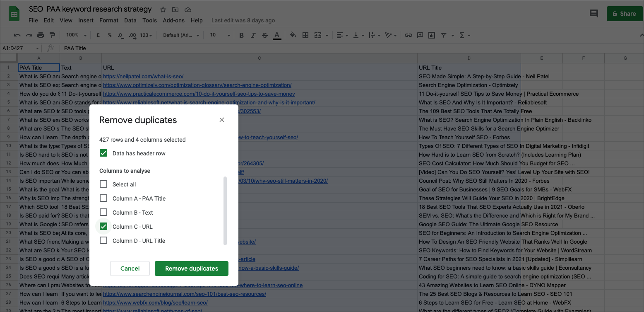
Task: Open the comment history icon
Action: tap(594, 14)
